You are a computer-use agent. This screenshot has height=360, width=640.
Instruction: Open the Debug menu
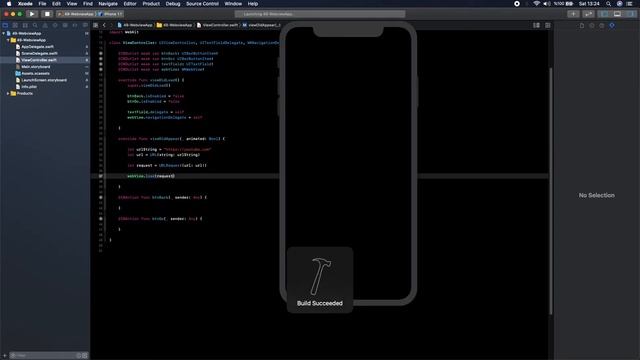(173, 4)
